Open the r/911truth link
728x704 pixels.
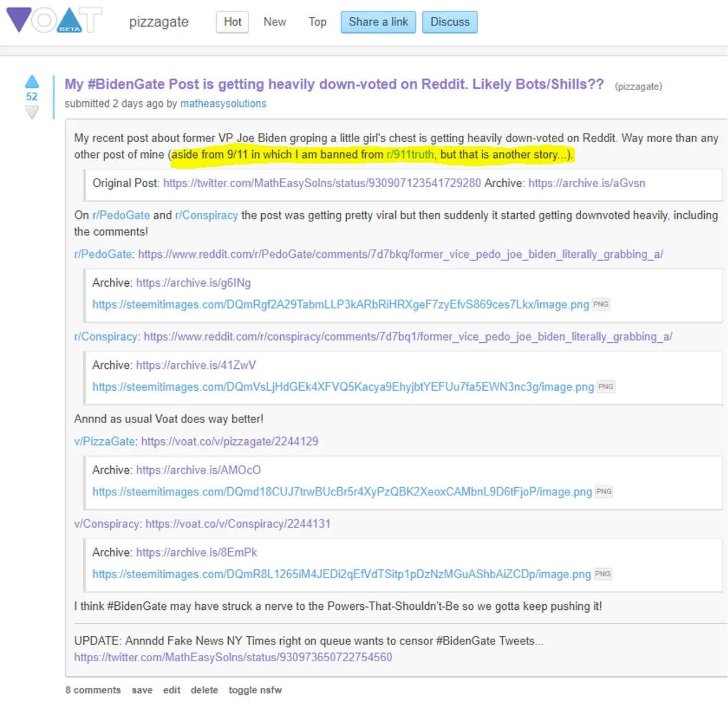(410, 154)
